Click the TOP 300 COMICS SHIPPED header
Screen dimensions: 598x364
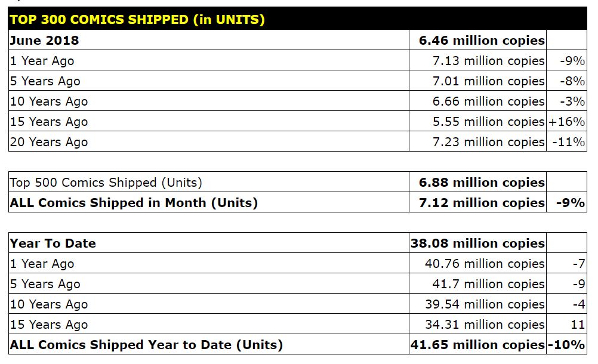[x=137, y=20]
